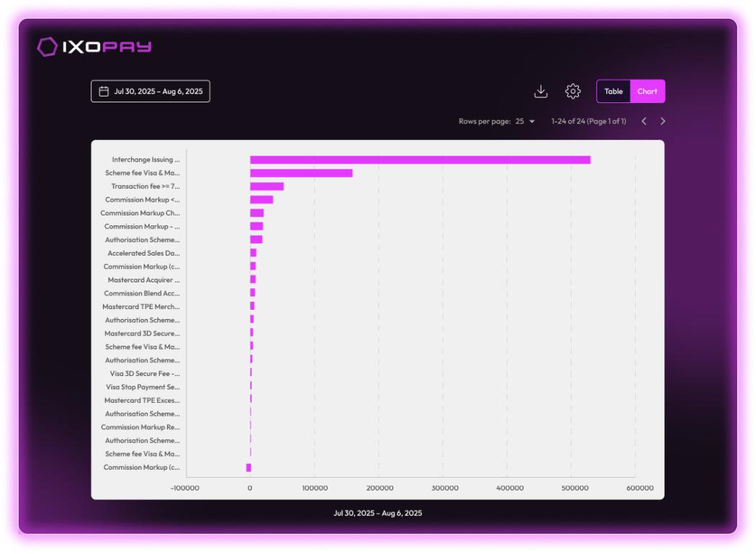
Task: Click the Visa Stop Payment Se... label
Action: [143, 387]
